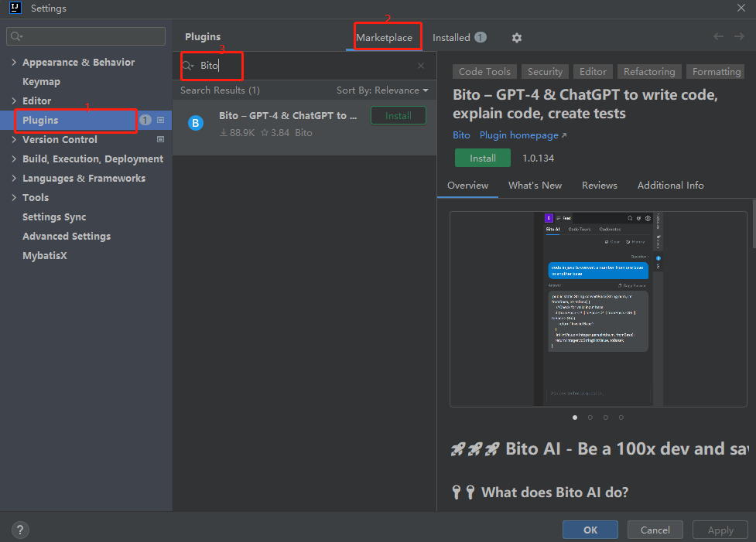The image size is (756, 542).
Task: Install Bito from the search results row
Action: [399, 116]
